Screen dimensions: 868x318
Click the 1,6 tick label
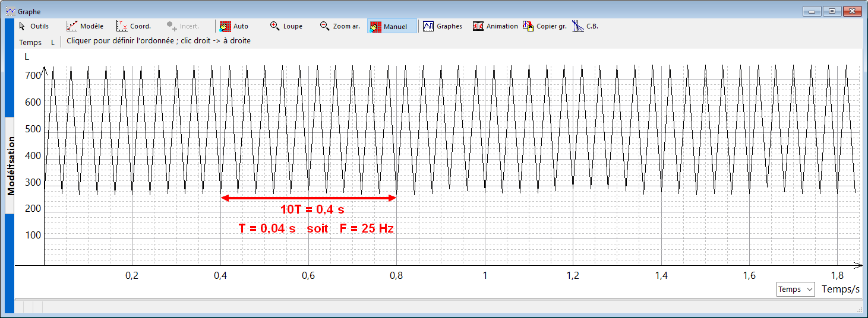[749, 275]
